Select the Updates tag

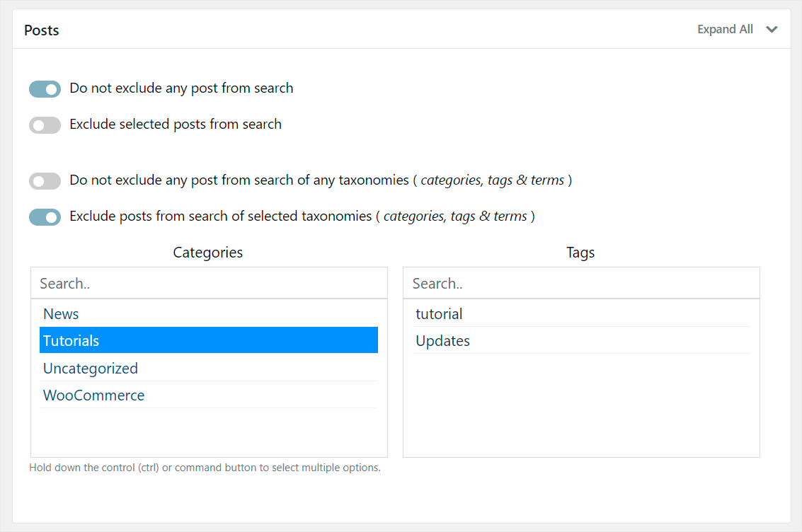point(442,340)
